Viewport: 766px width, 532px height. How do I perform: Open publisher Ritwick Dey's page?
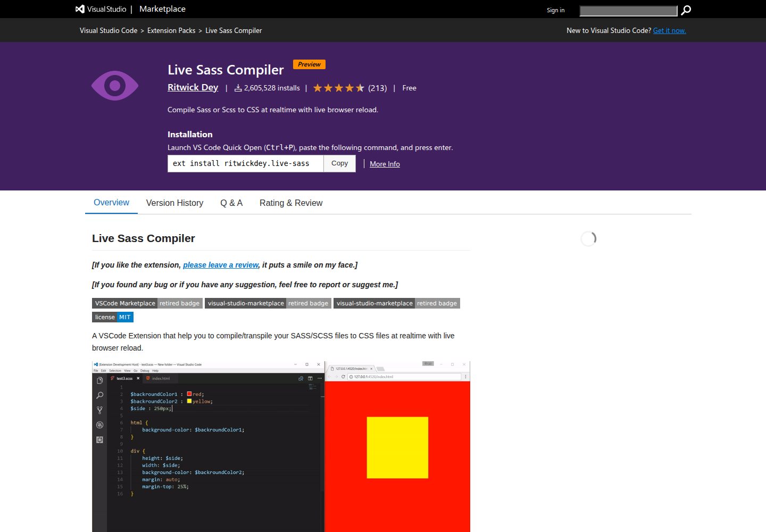coord(193,87)
